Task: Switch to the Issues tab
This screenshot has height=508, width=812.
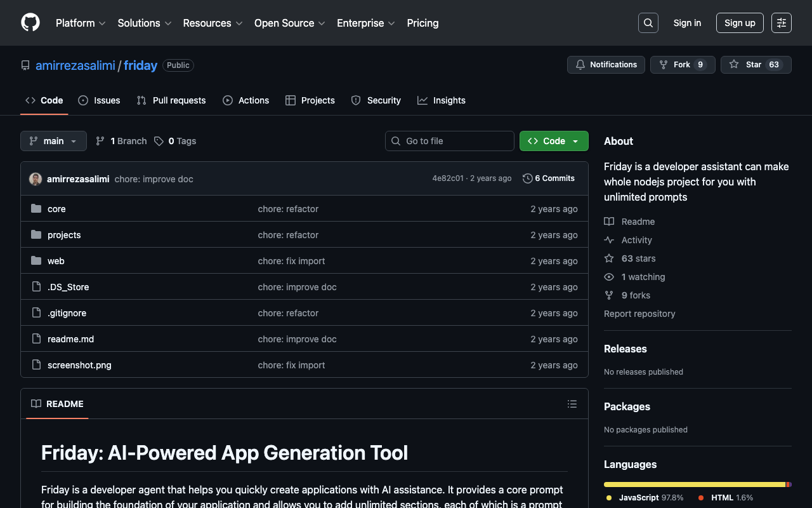Action: 99,100
